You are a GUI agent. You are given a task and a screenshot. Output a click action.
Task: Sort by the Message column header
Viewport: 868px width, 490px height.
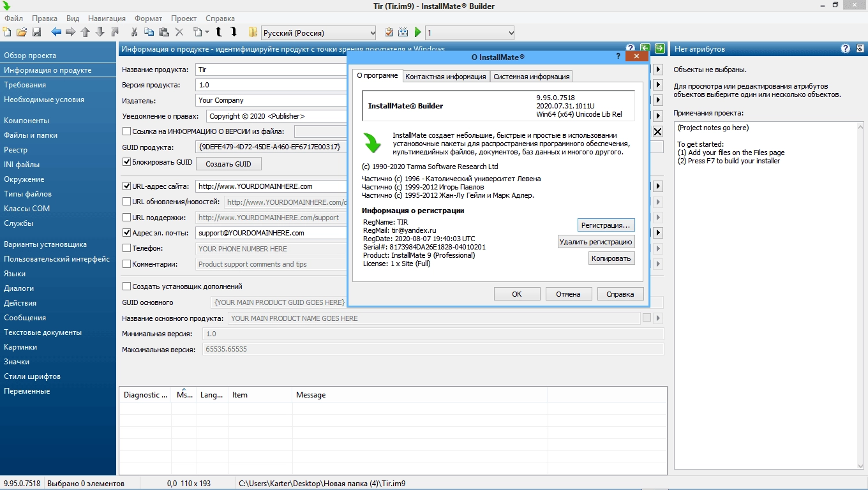coord(419,395)
